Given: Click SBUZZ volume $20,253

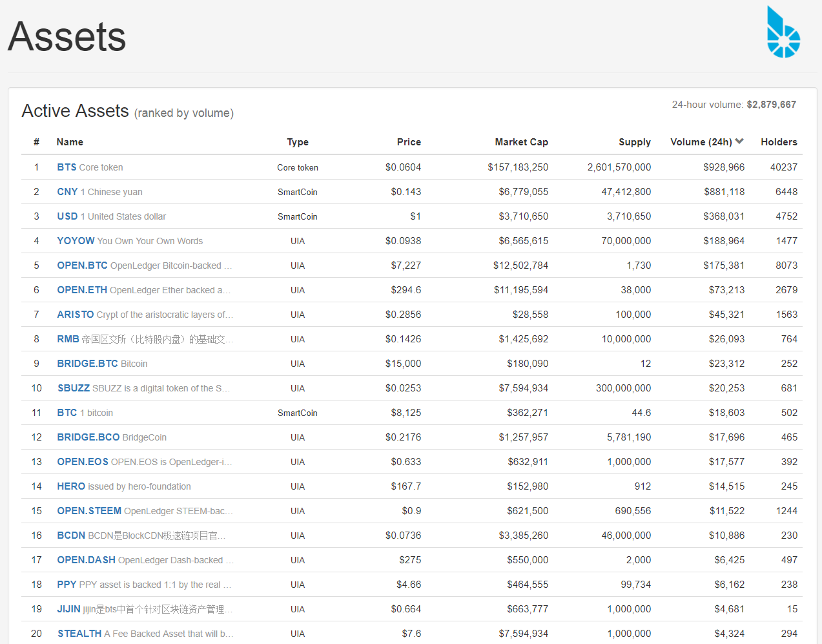Looking at the screenshot, I should (726, 388).
